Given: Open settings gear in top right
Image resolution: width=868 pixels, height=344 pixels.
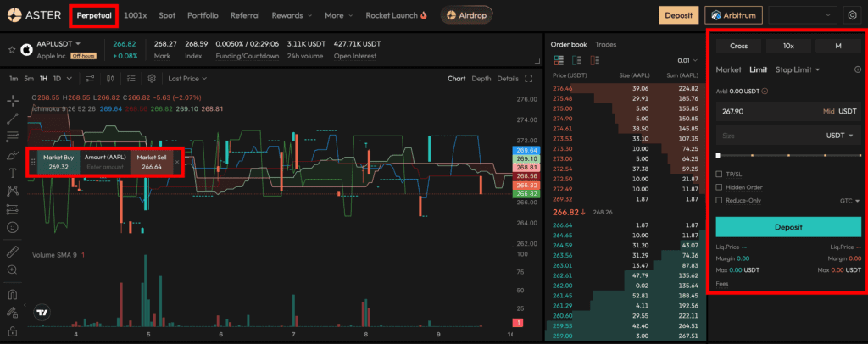Looking at the screenshot, I should click(x=852, y=15).
